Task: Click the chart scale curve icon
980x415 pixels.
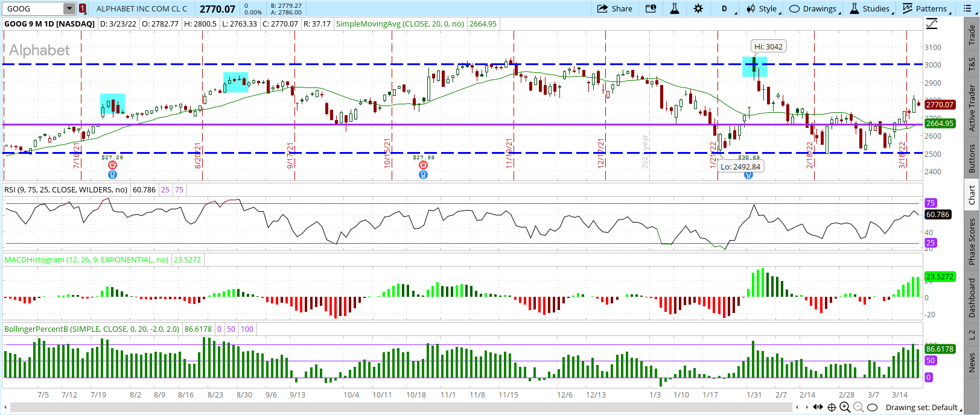Action: point(932,24)
